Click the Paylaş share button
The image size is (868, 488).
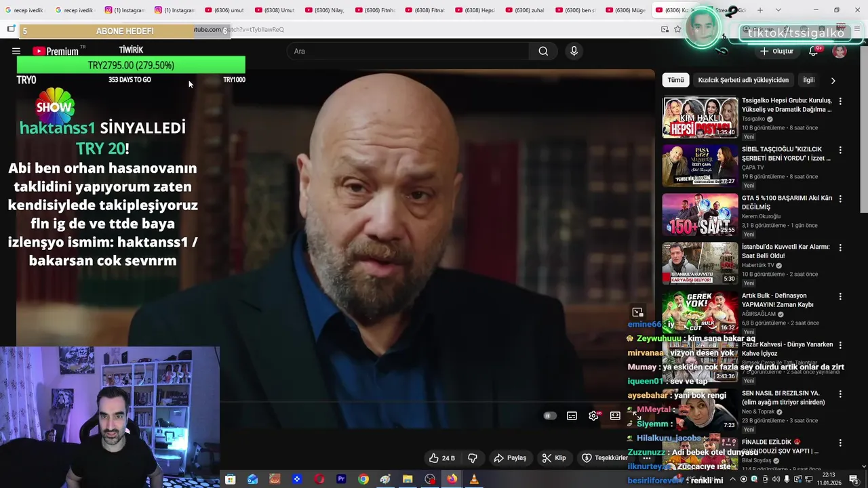(x=510, y=458)
